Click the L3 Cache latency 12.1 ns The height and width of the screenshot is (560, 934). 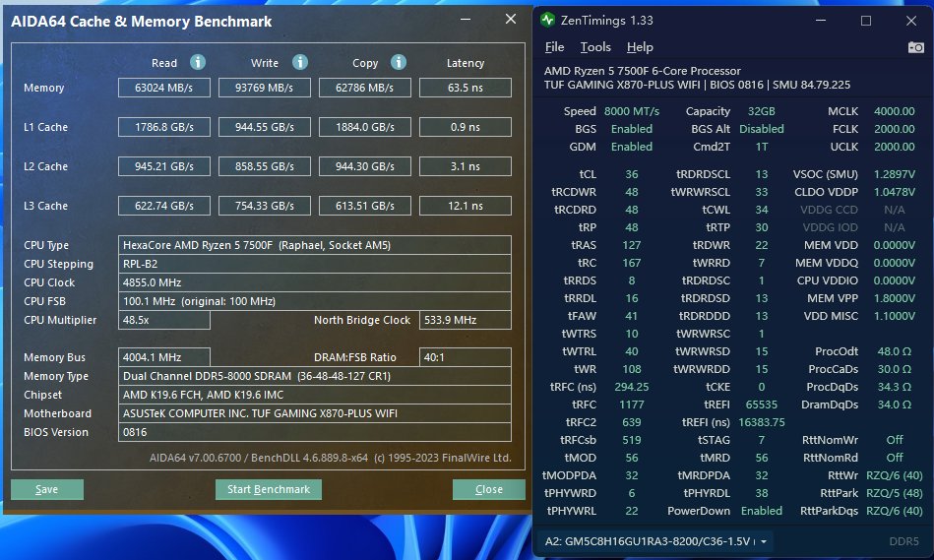click(x=466, y=206)
